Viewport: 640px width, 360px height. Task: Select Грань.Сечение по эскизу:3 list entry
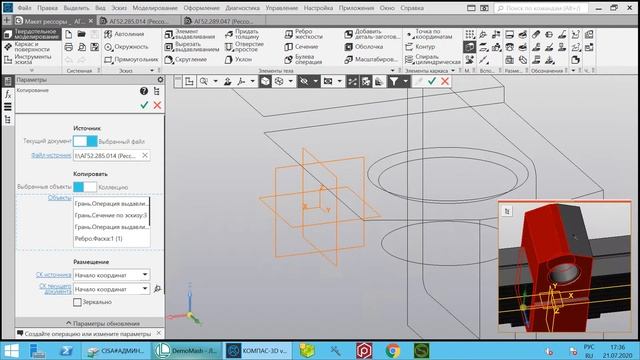[x=111, y=215]
